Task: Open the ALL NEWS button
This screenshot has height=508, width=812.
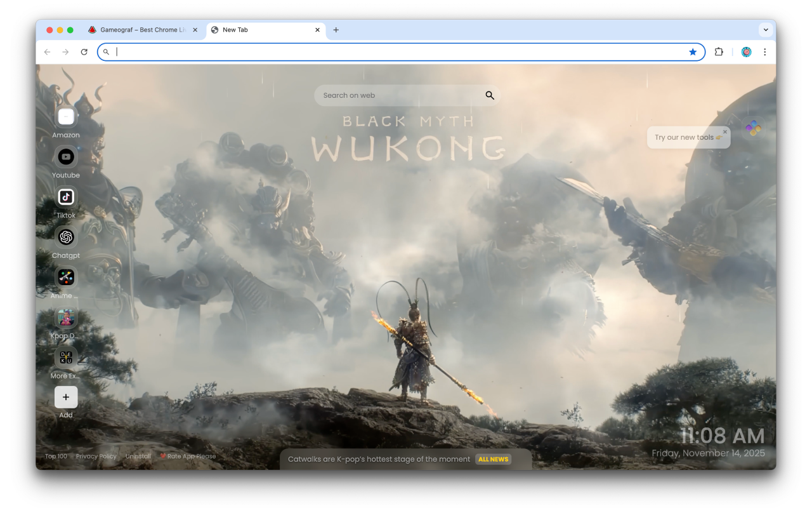Action: (494, 459)
